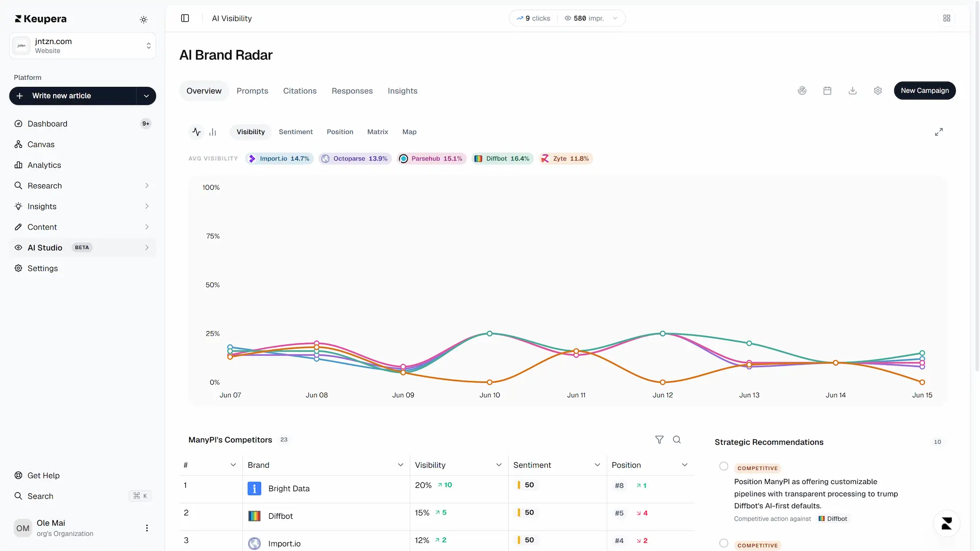Click Get Help in the sidebar
The width and height of the screenshot is (980, 551).
(83, 475)
